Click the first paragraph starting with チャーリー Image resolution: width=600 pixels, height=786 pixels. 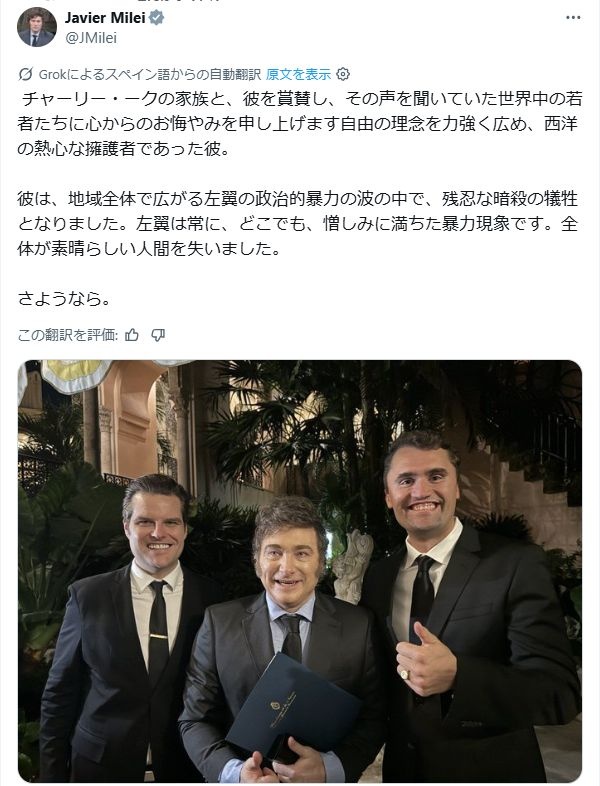300,124
